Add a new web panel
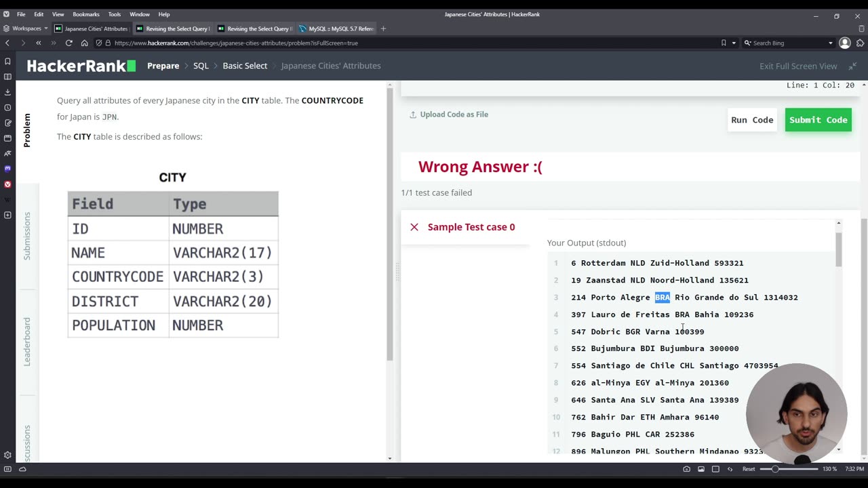 (x=7, y=215)
